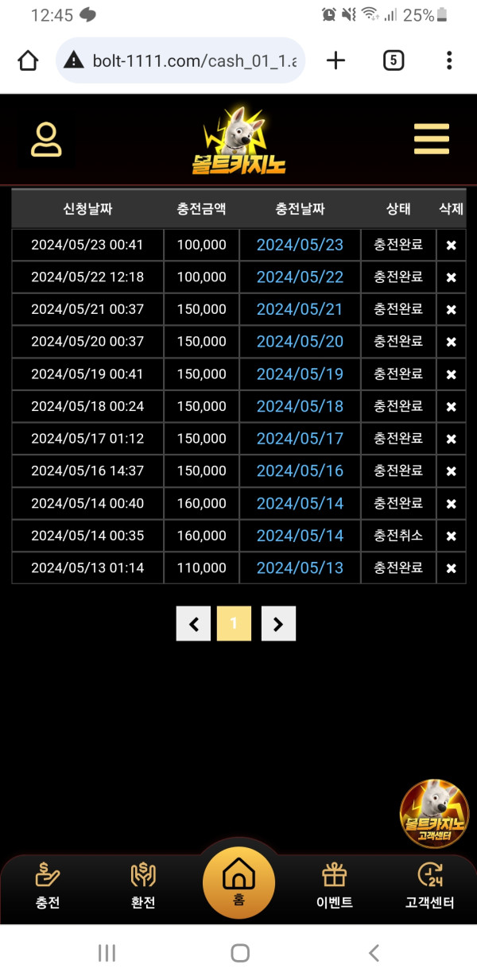
Task: Remove the 2024/05/13 01:14 entry
Action: (x=451, y=569)
